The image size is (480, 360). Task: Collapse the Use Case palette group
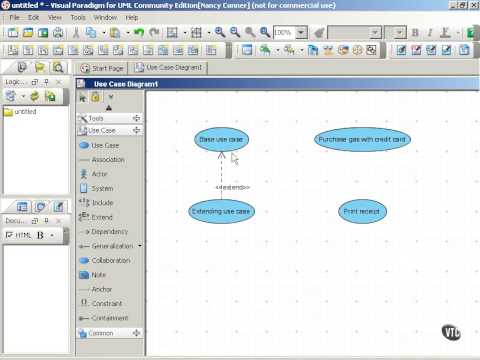point(136,130)
